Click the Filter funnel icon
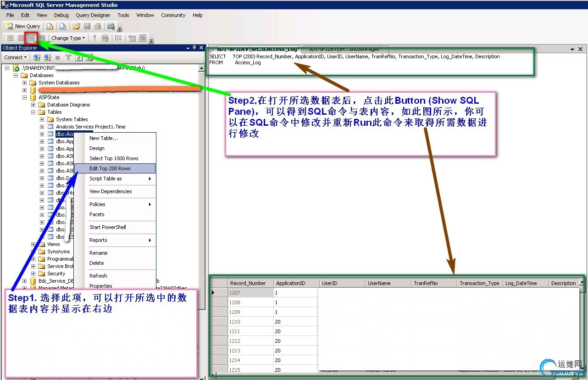 tap(68, 57)
